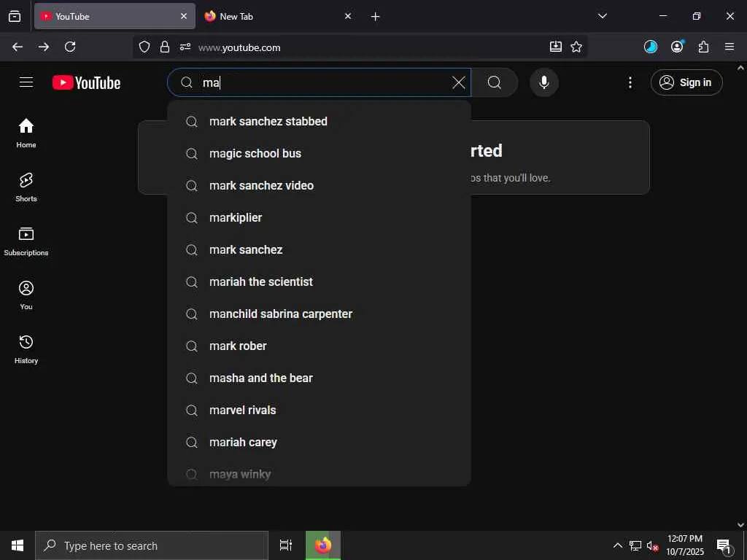The width and height of the screenshot is (747, 560).
Task: Click the page scrollbar down arrow
Action: [x=741, y=525]
